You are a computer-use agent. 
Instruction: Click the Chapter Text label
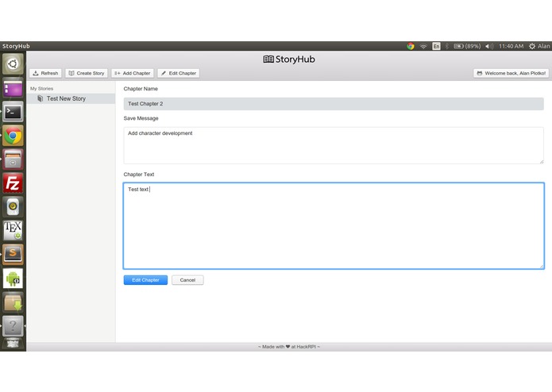click(139, 175)
